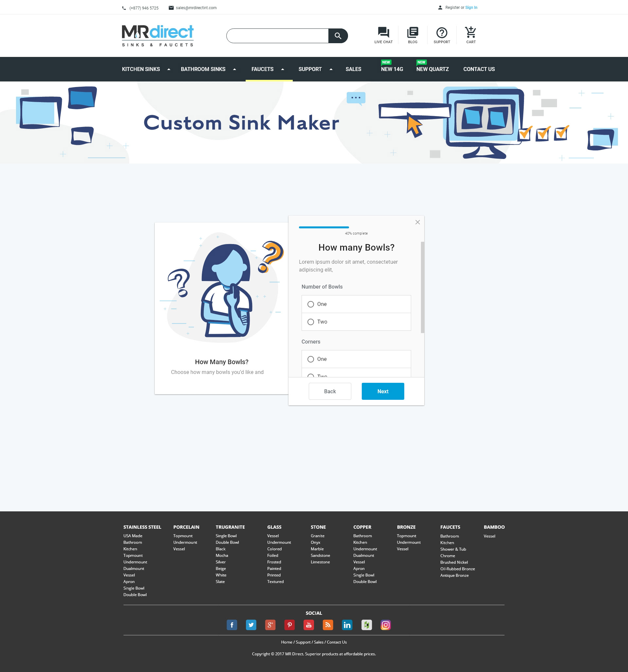Click the Next button
The image size is (628, 672).
click(383, 391)
